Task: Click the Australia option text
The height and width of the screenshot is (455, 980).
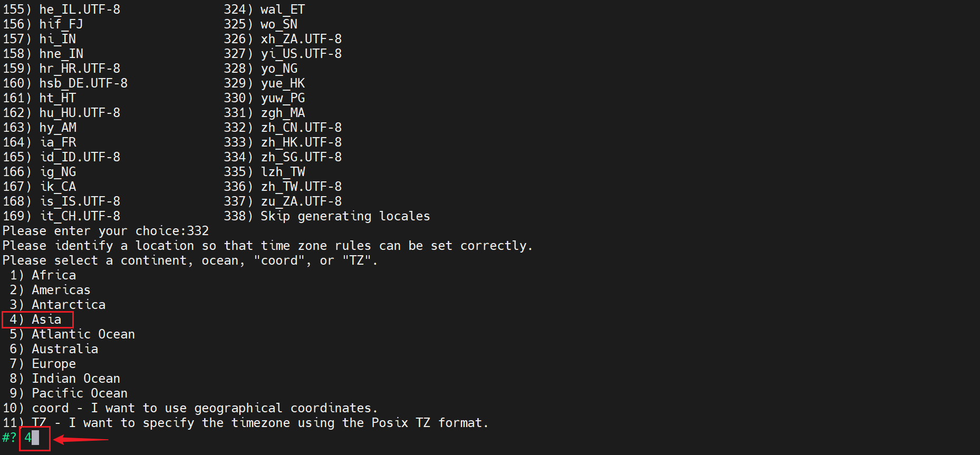Action: tap(64, 349)
